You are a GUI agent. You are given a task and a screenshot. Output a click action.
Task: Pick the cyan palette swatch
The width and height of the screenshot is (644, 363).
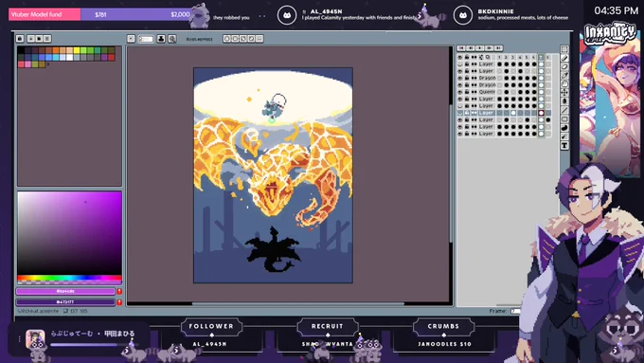(x=56, y=58)
